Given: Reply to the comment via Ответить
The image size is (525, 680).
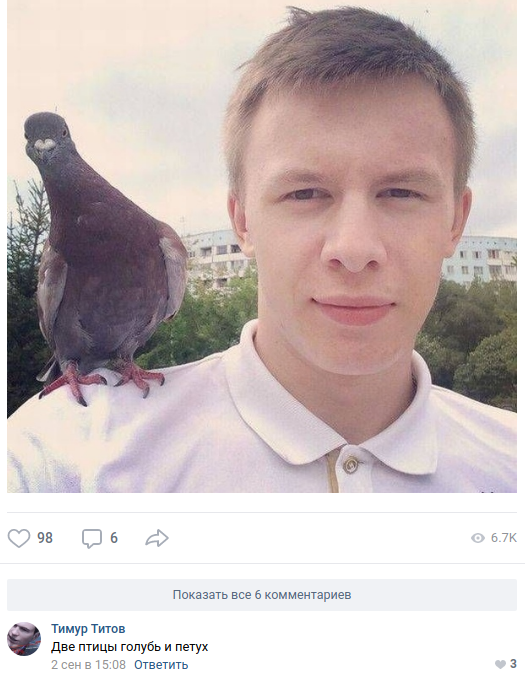Looking at the screenshot, I should tap(161, 664).
